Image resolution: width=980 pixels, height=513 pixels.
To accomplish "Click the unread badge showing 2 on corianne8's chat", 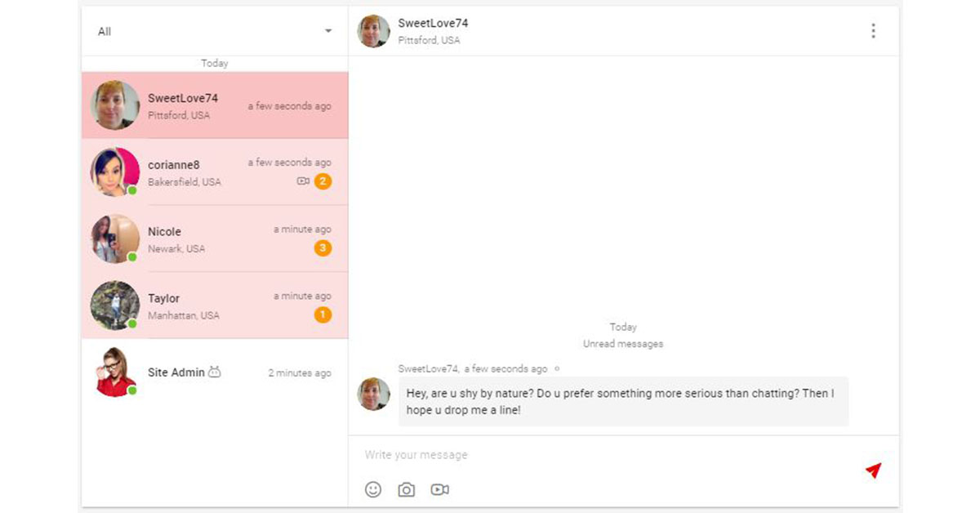I will (323, 181).
